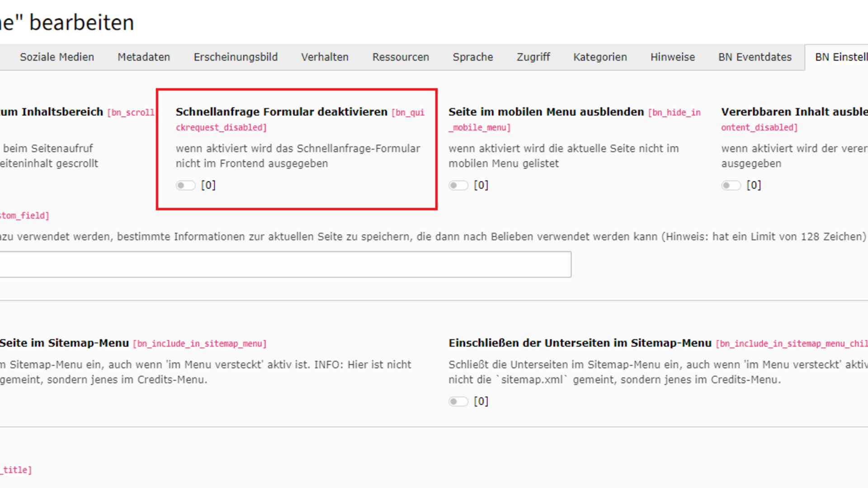Image resolution: width=868 pixels, height=488 pixels.
Task: Click Seite im mobilen Menu ausblenden label
Action: pos(546,112)
